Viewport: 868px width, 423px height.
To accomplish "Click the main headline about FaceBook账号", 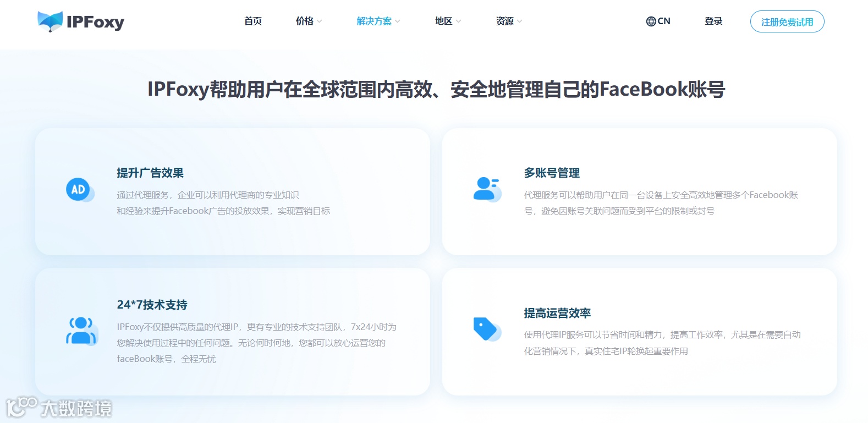I will pyautogui.click(x=436, y=89).
